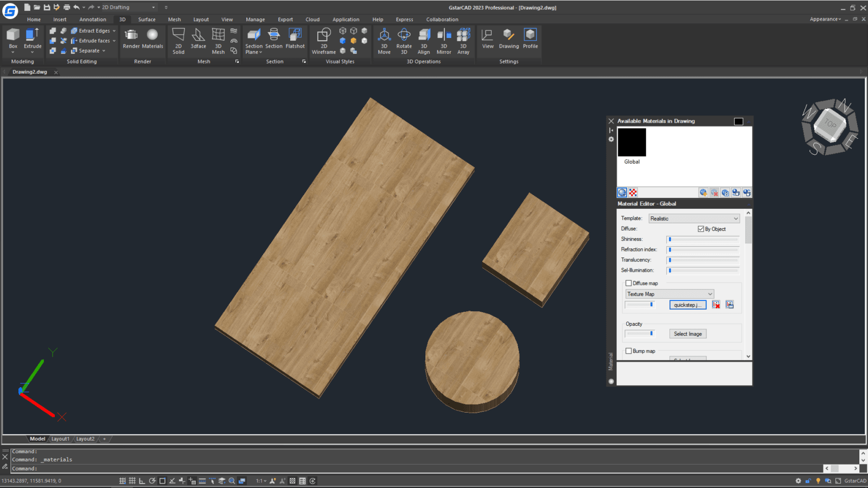Open the Template dropdown set to Realistic
Image resolution: width=868 pixels, height=488 pixels.
(x=694, y=218)
